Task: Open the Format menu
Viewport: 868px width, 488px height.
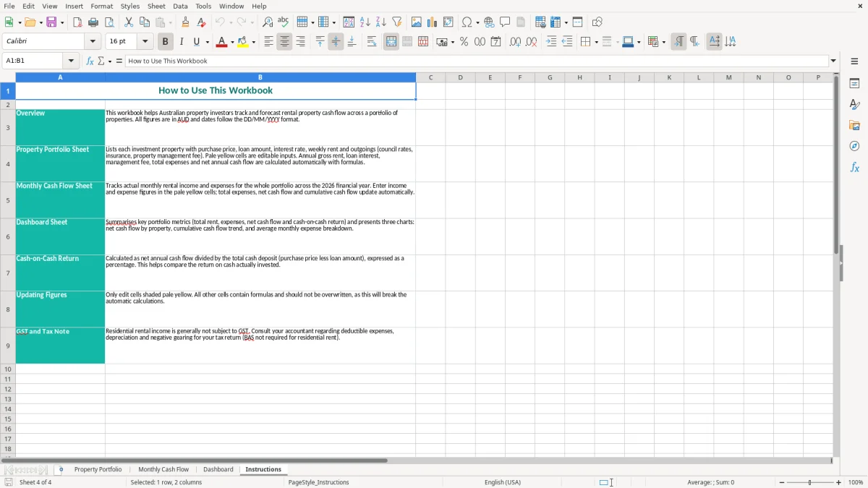Action: click(102, 6)
